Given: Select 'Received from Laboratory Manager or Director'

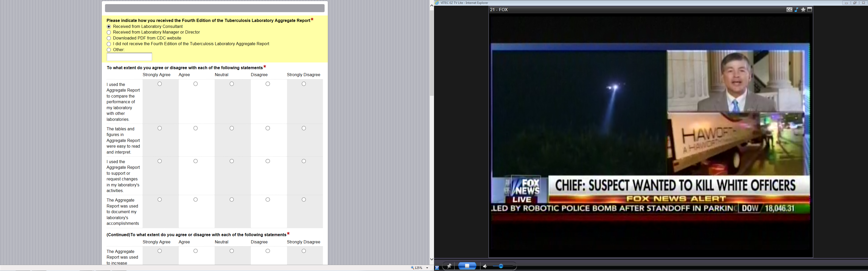Looking at the screenshot, I should (109, 32).
